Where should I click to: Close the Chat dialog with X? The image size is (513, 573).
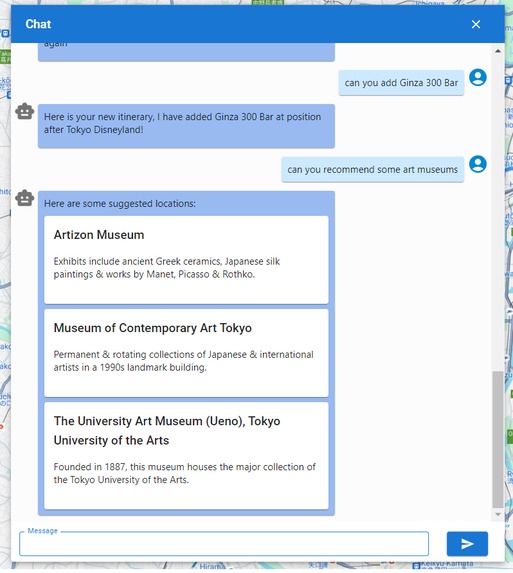[x=475, y=24]
